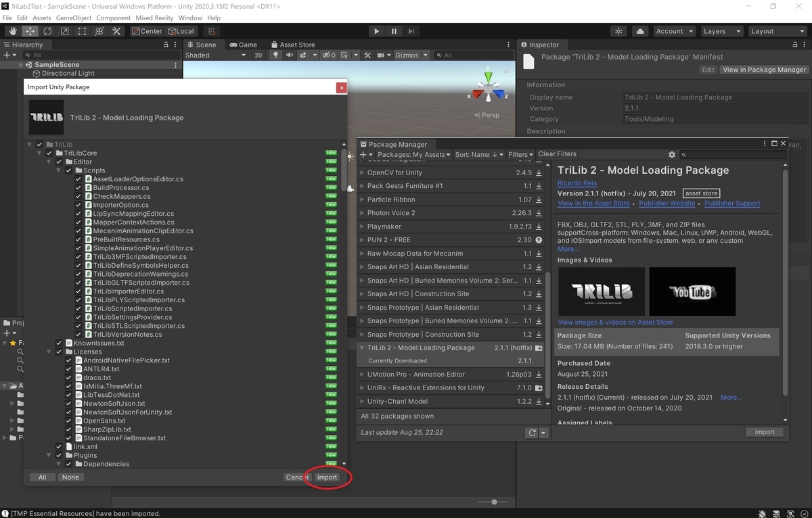The image size is (812, 518).
Task: Expand Photon Voice 2 package entry
Action: [x=362, y=213]
